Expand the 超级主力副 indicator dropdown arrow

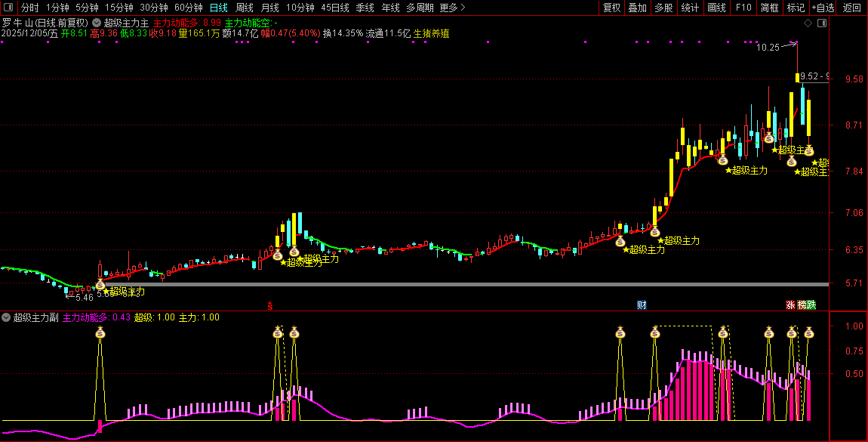pyautogui.click(x=7, y=317)
